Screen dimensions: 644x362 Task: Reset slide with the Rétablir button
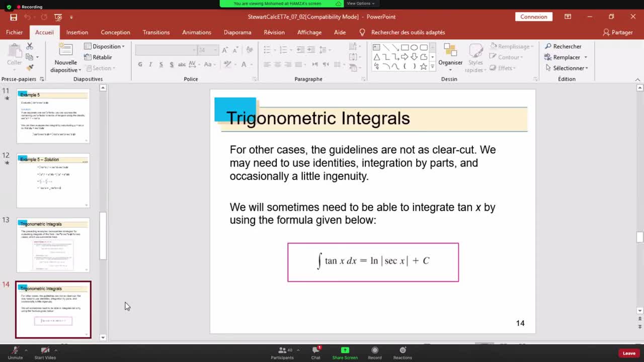coord(98,57)
